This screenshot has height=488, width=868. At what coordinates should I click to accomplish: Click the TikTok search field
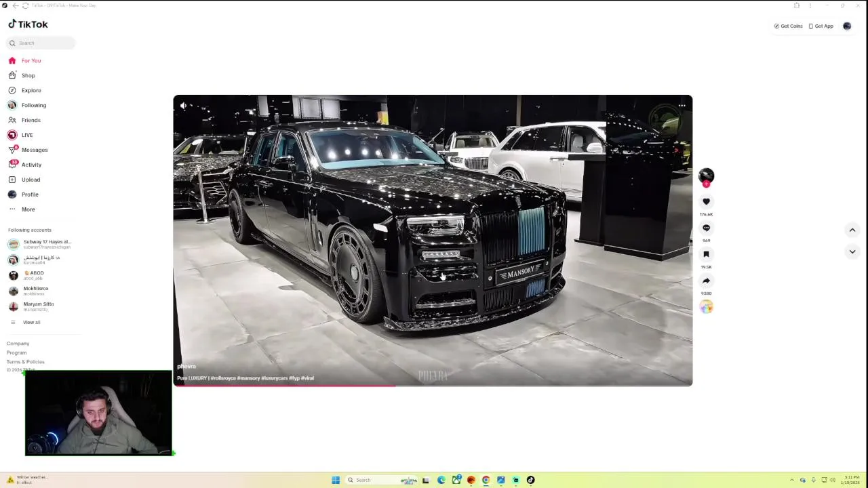(x=41, y=43)
